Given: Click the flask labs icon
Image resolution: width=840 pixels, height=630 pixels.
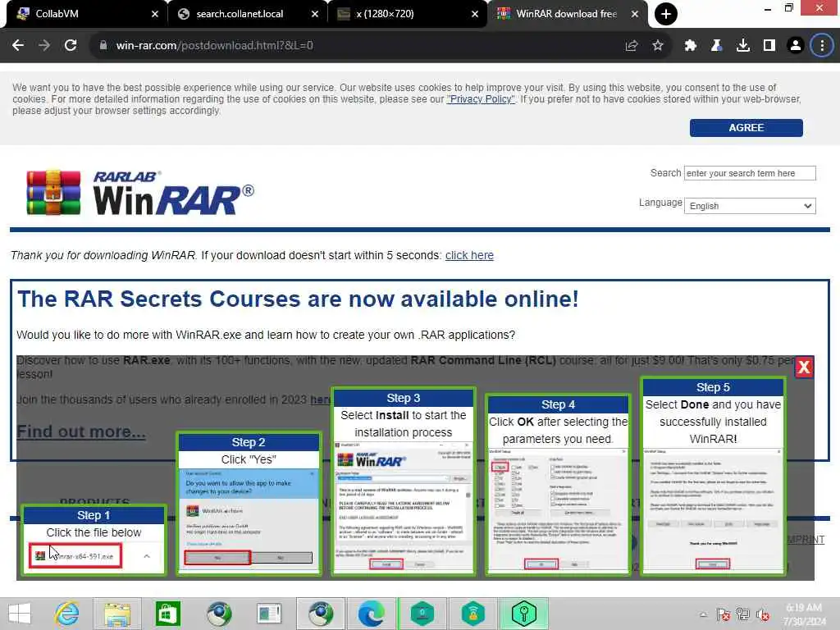Looking at the screenshot, I should [716, 46].
